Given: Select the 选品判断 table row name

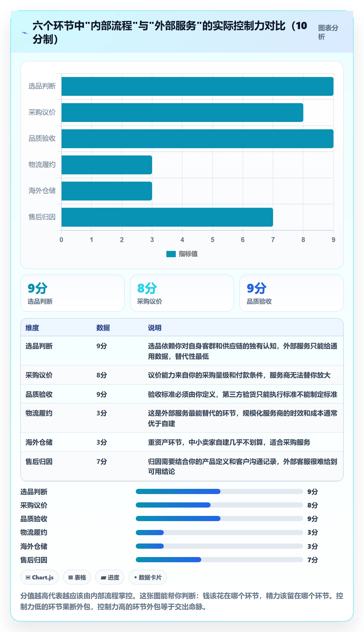Looking at the screenshot, I should [39, 346].
